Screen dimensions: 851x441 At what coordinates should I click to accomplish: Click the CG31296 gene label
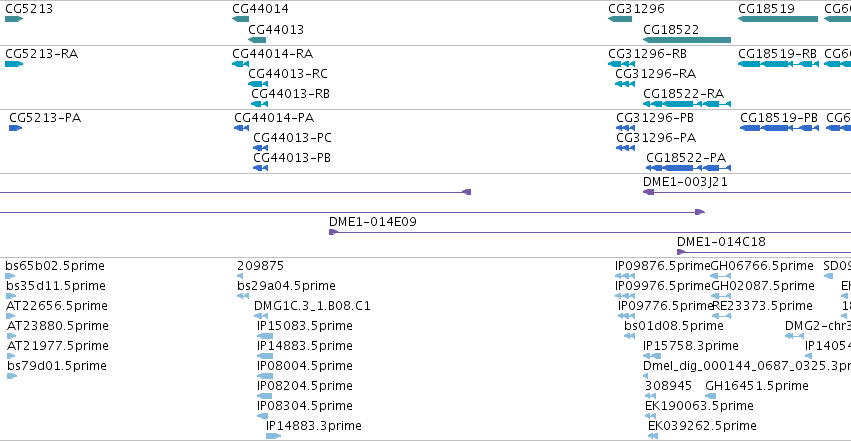click(x=636, y=9)
